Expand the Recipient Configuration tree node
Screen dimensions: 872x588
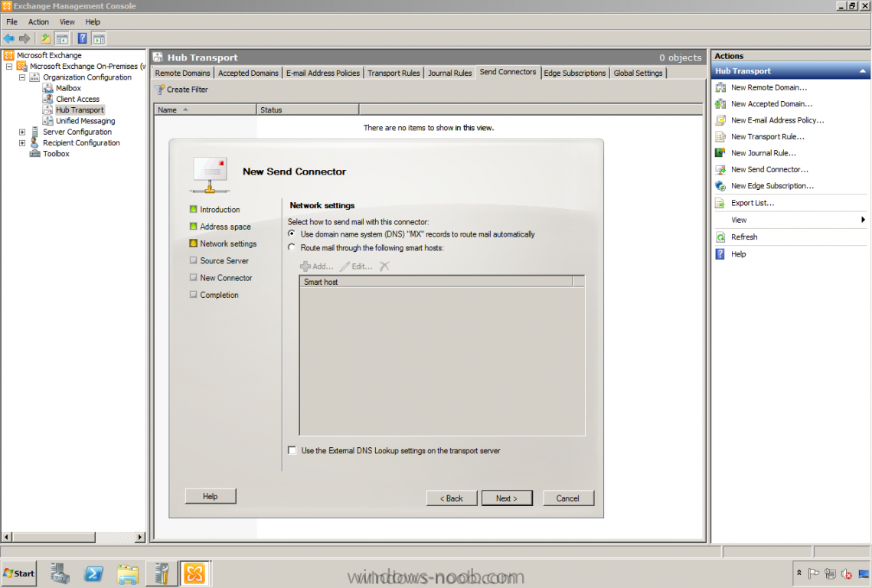click(x=22, y=143)
